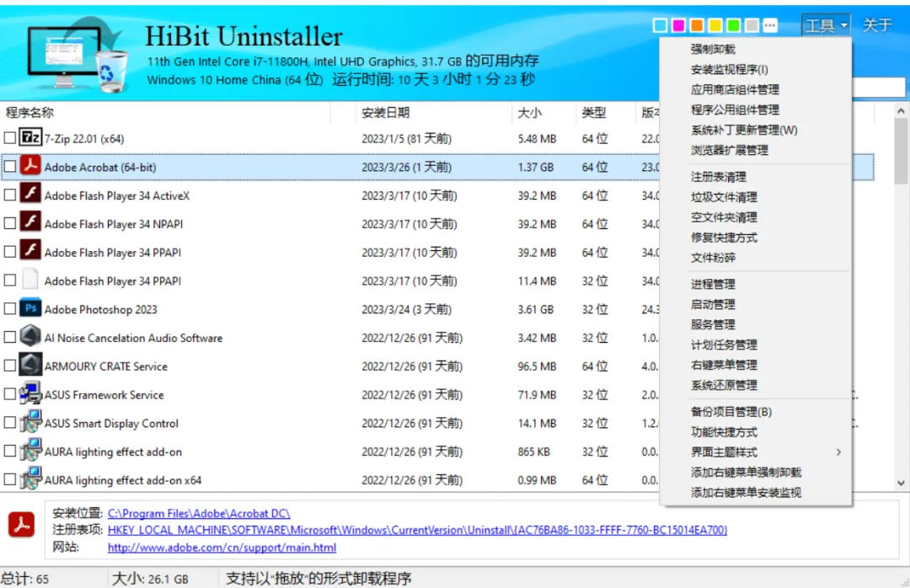The image size is (910, 588).
Task: Pick the gray theme color swatch
Action: coord(752,25)
